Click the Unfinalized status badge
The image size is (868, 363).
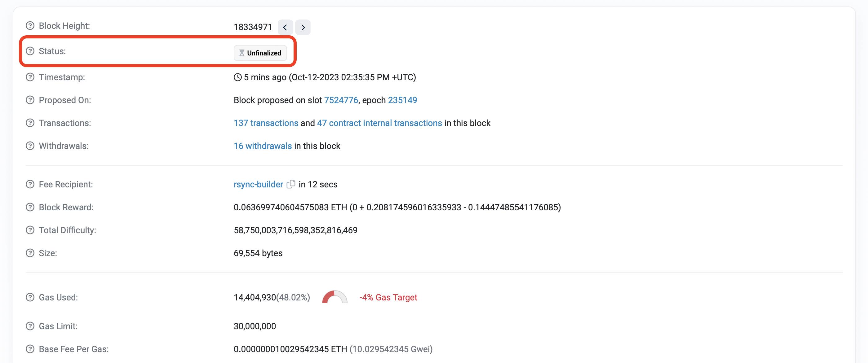coord(260,53)
